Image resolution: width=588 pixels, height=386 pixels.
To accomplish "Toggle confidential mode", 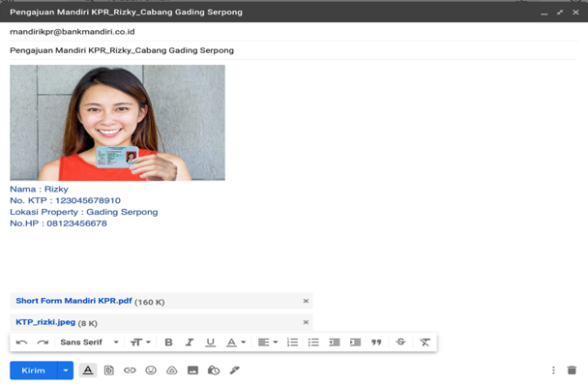I will [214, 371].
